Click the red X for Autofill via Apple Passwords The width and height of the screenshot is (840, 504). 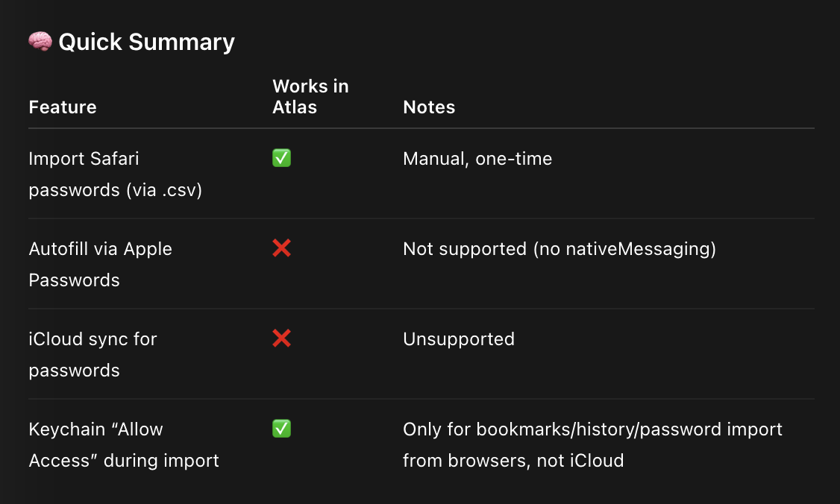pyautogui.click(x=281, y=248)
